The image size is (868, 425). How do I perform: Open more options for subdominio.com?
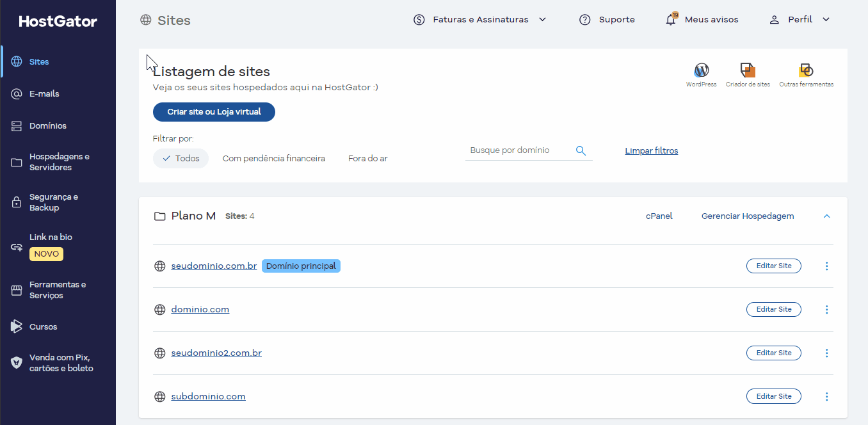point(826,396)
